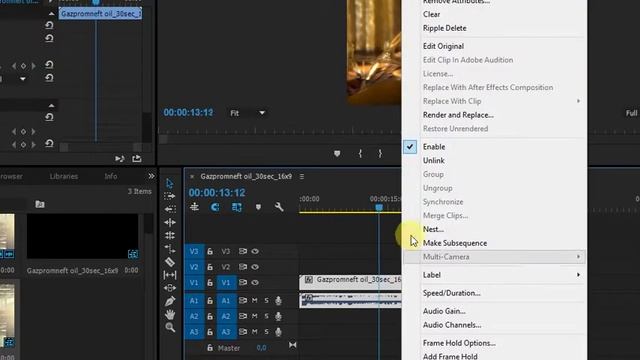This screenshot has width=640, height=360.
Task: Open bin folder icon in Project panel
Action: coord(40,204)
